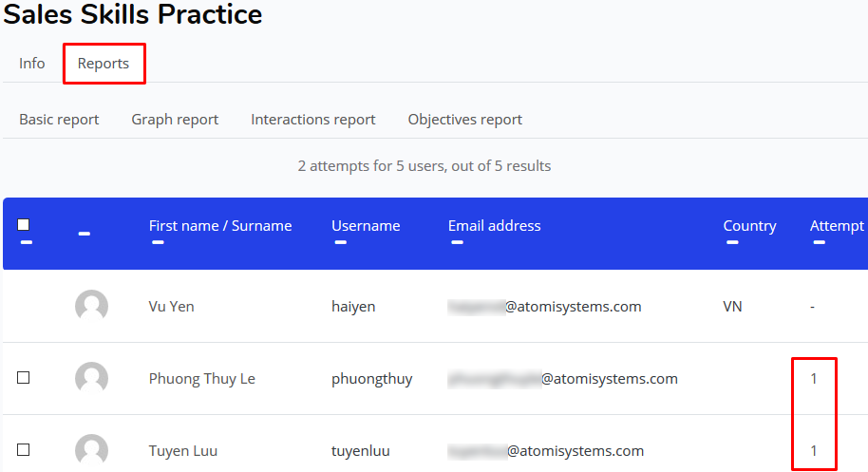Sort table by Username header
This screenshot has width=868, height=472.
(x=366, y=226)
